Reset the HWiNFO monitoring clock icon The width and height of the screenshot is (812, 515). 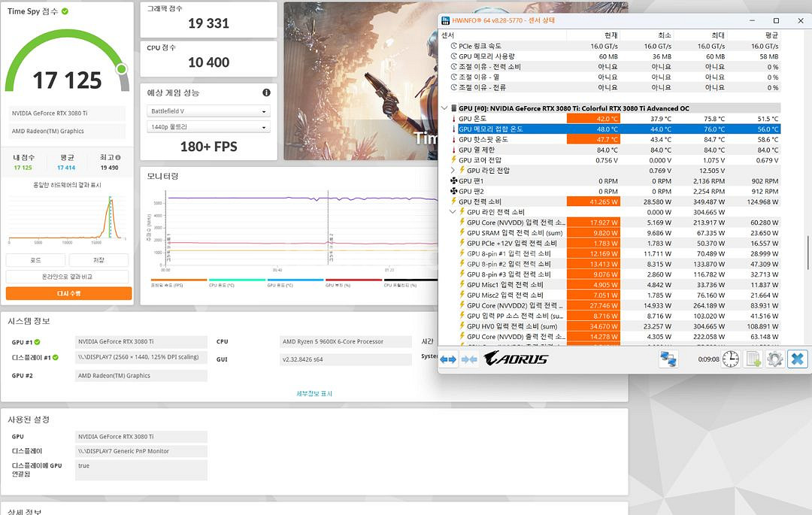pos(729,359)
